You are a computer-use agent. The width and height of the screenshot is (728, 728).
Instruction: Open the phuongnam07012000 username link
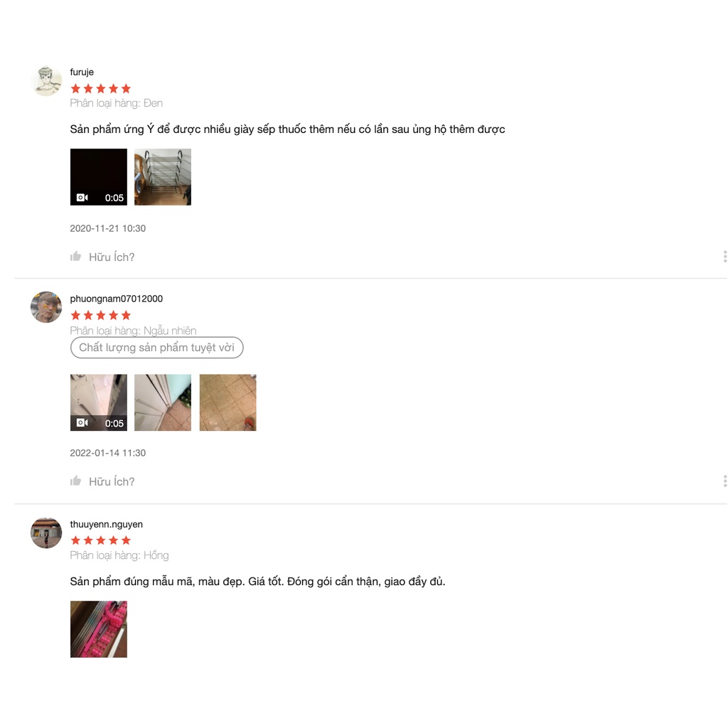click(116, 299)
